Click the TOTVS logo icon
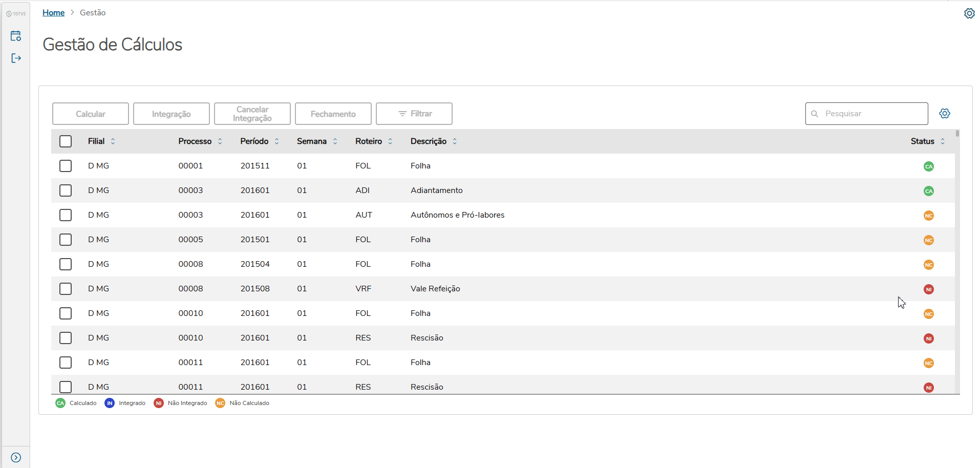The image size is (980, 468). click(x=16, y=14)
